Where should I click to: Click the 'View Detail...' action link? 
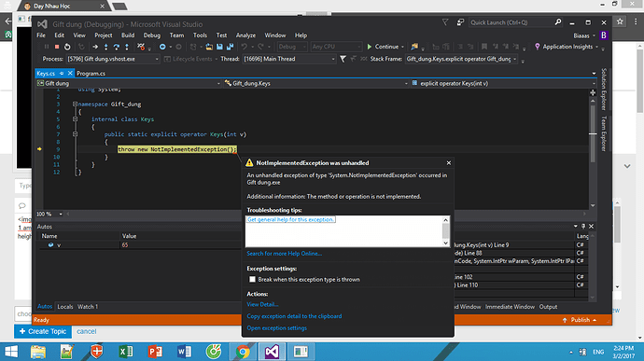point(262,305)
